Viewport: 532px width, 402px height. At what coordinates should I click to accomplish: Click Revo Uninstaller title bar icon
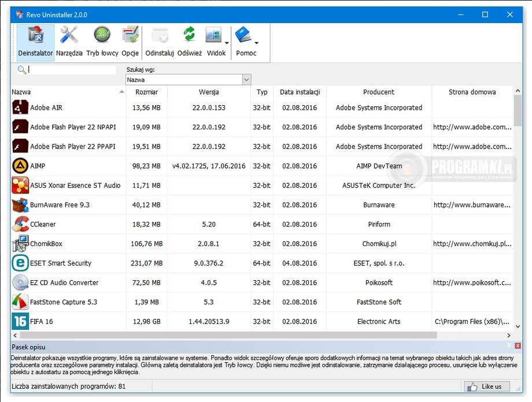coord(19,14)
